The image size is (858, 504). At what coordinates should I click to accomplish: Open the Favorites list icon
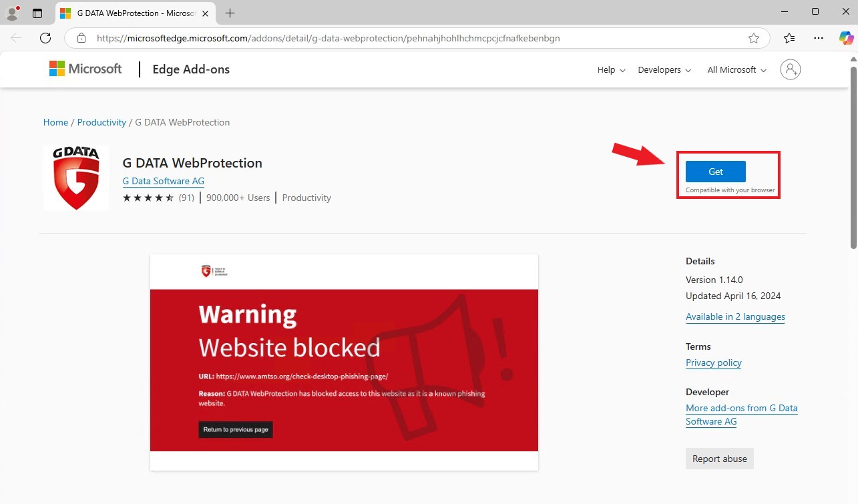click(x=789, y=38)
